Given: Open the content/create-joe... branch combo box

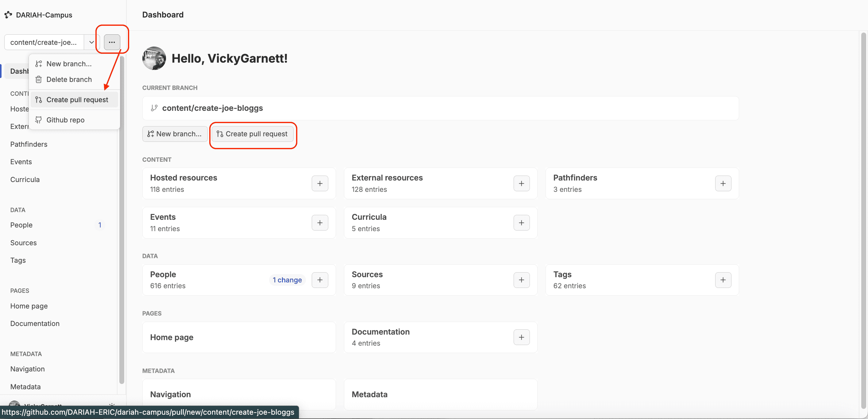Looking at the screenshot, I should pos(44,42).
